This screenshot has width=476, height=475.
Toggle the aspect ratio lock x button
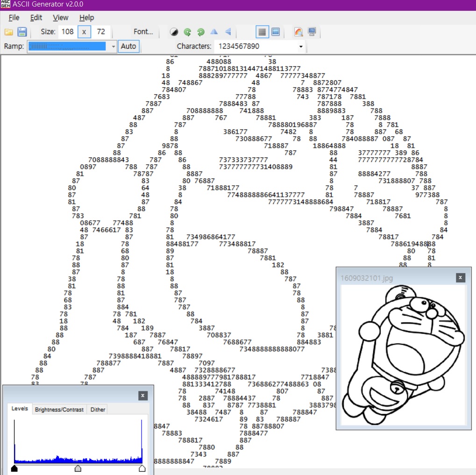(84, 32)
